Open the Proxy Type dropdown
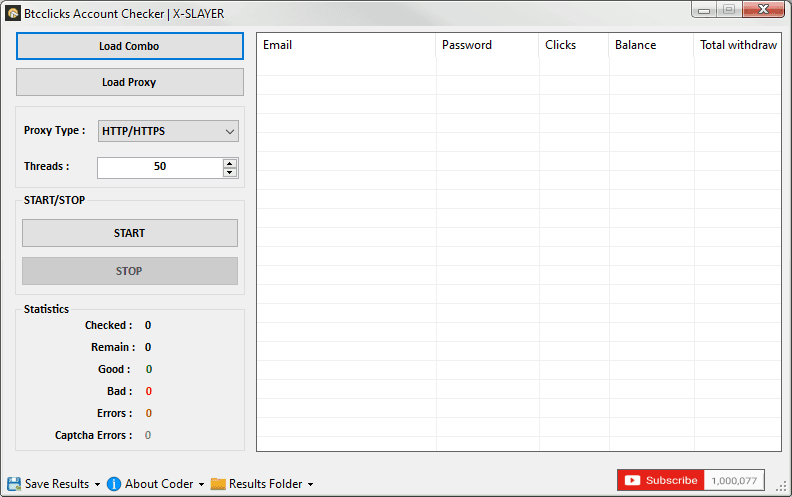Viewport: 792px width, 497px height. (168, 131)
